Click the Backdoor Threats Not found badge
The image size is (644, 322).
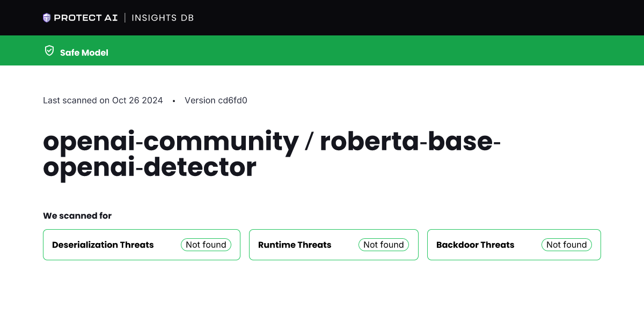coord(567,245)
